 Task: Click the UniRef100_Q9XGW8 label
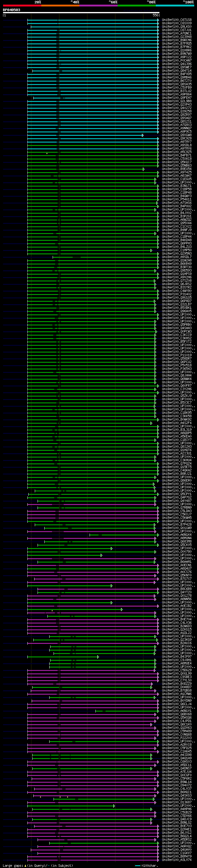click(177, 135)
